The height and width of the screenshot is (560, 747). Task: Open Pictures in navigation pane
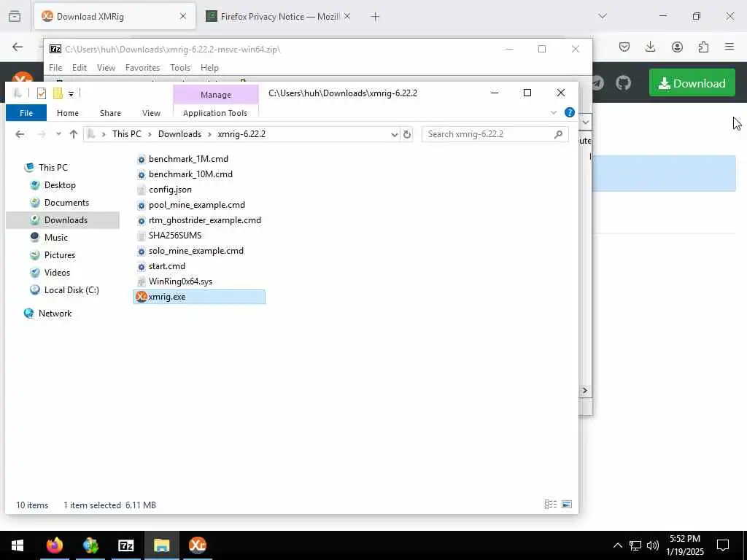[x=60, y=255]
